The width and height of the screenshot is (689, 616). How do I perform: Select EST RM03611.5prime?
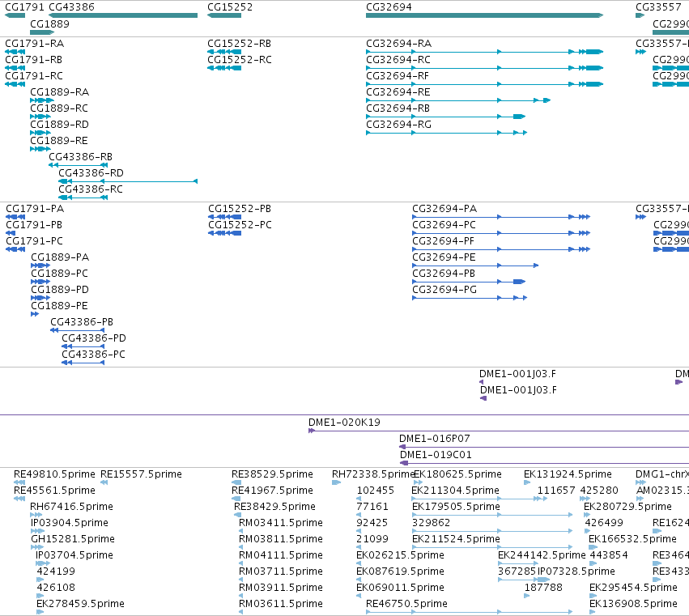point(240,612)
